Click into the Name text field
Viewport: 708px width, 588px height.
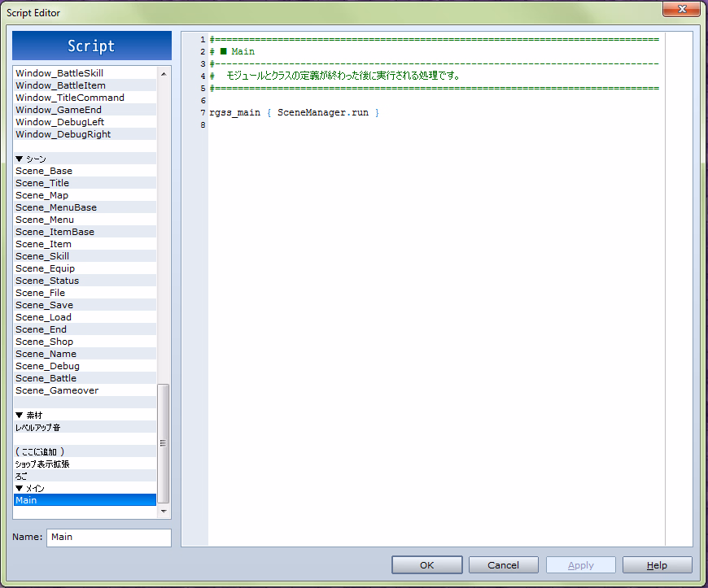click(108, 537)
